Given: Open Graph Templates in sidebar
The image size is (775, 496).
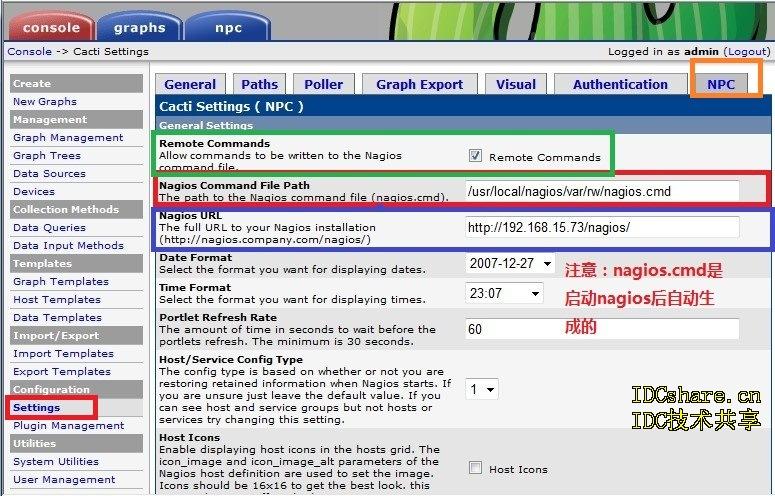Looking at the screenshot, I should tap(61, 281).
